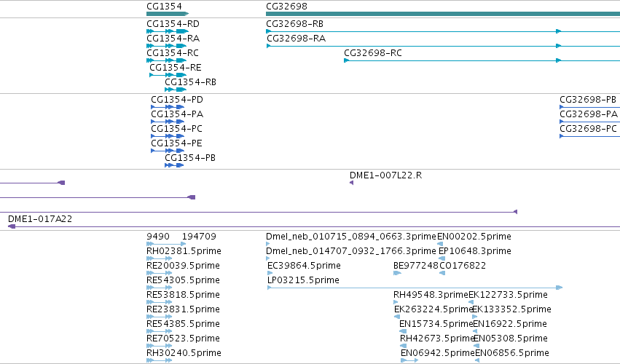Click the CG1354-RD transcript label
This screenshot has width=620, height=364.
tap(173, 24)
